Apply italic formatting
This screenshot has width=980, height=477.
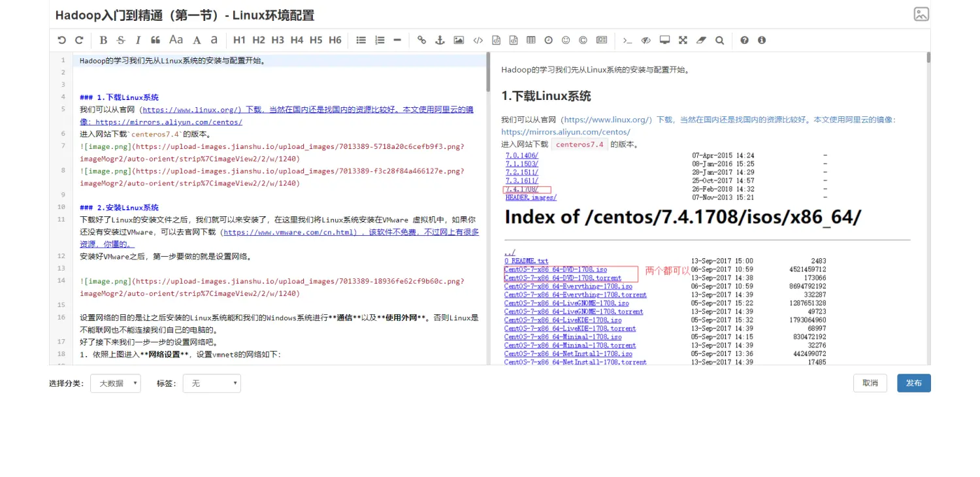138,40
